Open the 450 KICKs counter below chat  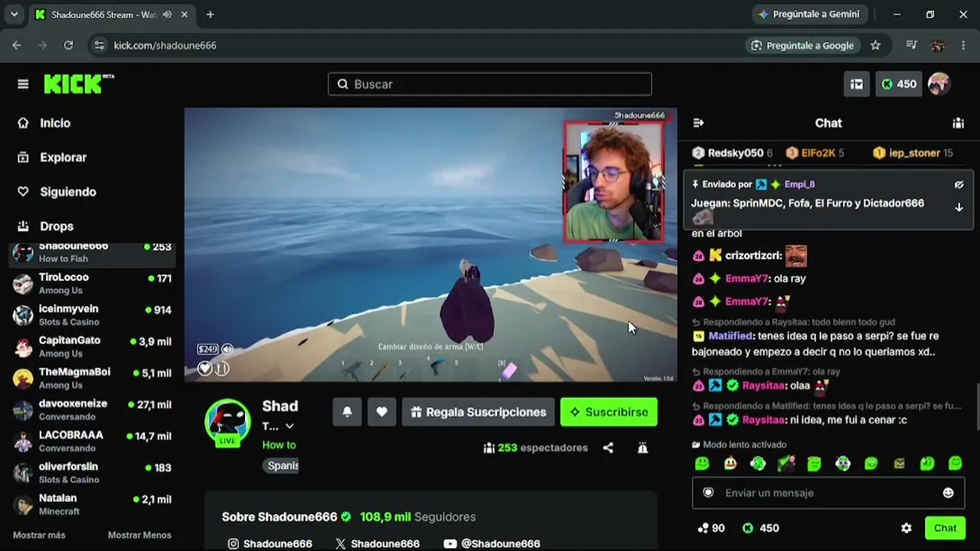click(x=761, y=528)
